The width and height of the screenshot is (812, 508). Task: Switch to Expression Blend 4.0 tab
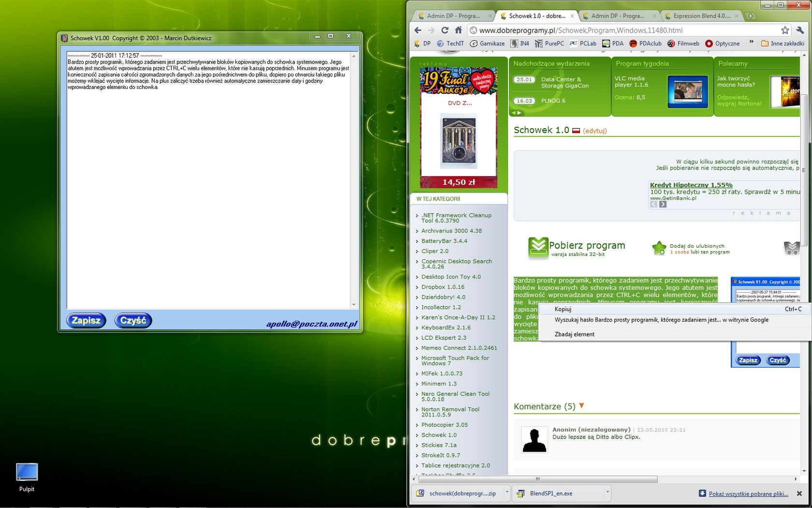pos(701,16)
